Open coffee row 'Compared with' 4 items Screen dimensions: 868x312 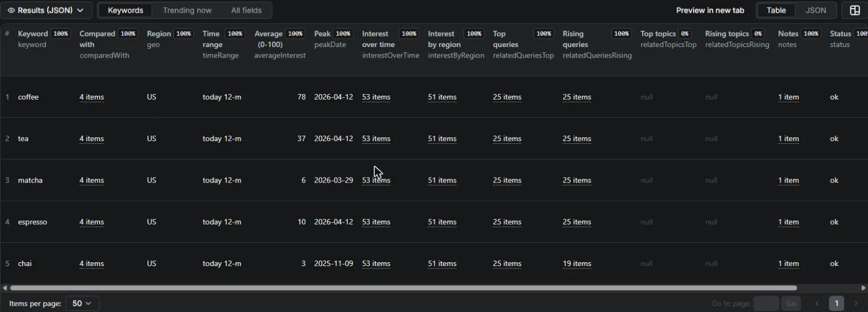point(91,97)
